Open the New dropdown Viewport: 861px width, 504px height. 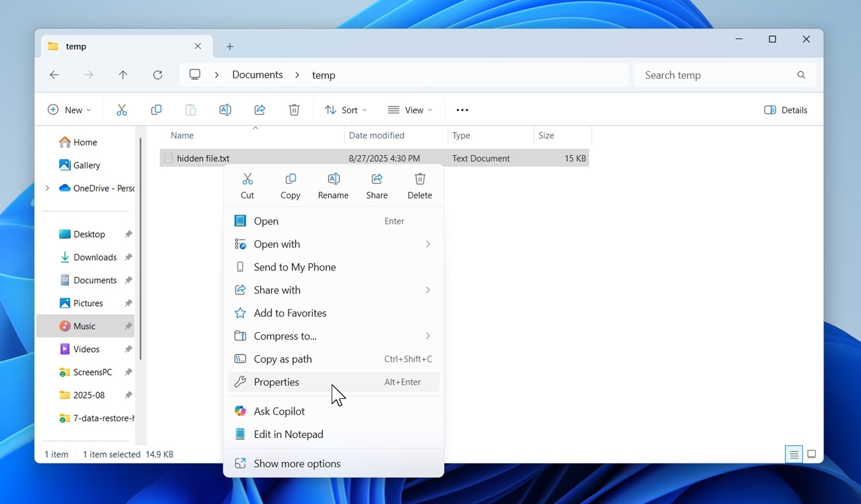(x=69, y=110)
